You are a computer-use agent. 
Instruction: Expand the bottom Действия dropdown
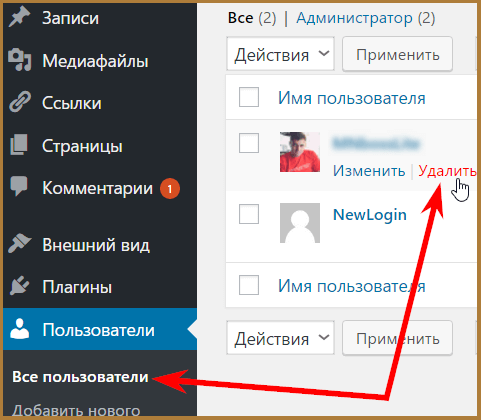coord(280,338)
